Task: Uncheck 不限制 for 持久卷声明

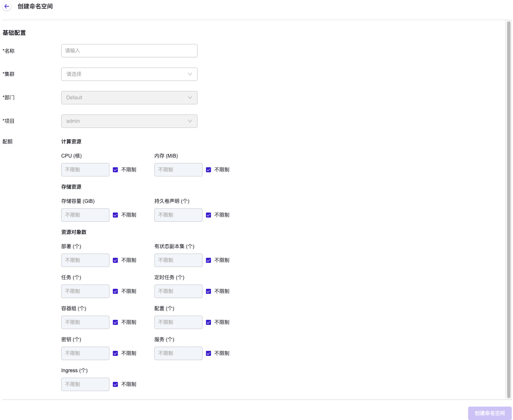Action: click(x=209, y=215)
